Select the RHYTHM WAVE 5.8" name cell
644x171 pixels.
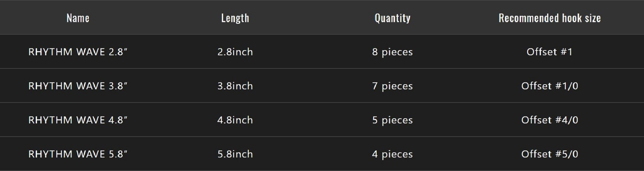tap(78, 154)
